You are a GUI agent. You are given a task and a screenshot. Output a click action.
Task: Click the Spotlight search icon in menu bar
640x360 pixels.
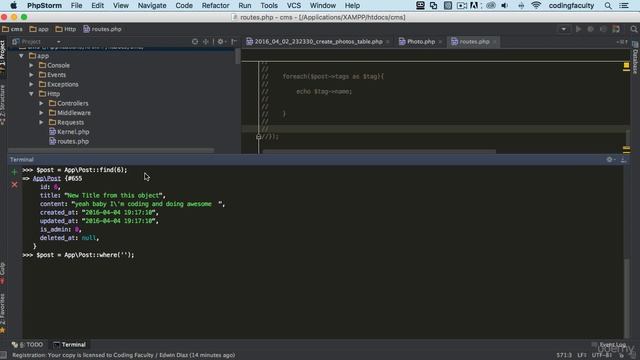pos(608,6)
